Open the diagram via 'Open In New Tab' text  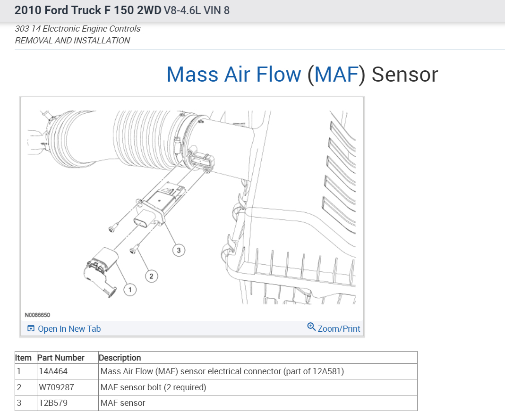point(69,329)
